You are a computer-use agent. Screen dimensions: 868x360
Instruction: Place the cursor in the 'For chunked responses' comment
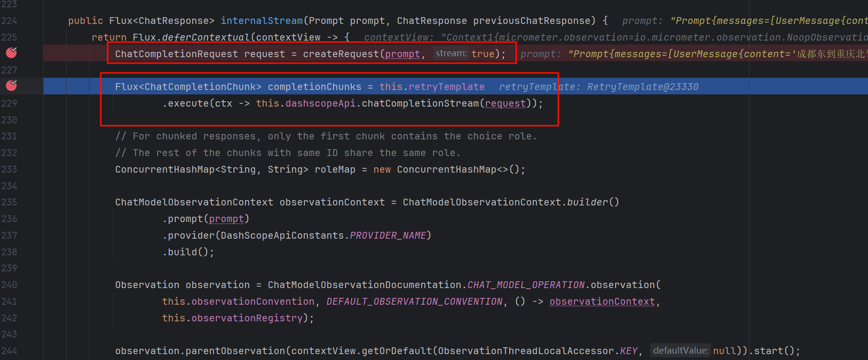click(326, 136)
